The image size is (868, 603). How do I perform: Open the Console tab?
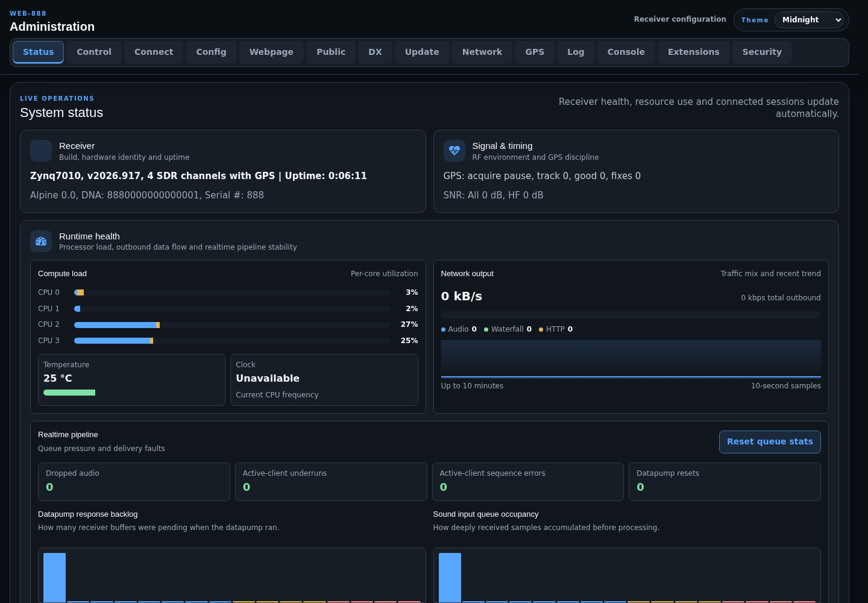click(626, 52)
